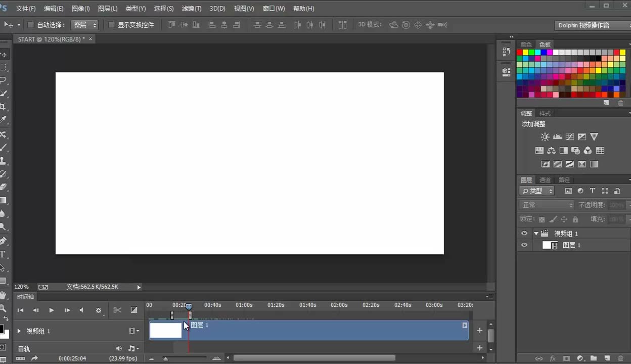
Task: Open the 滤镜(T) menu
Action: tap(192, 9)
